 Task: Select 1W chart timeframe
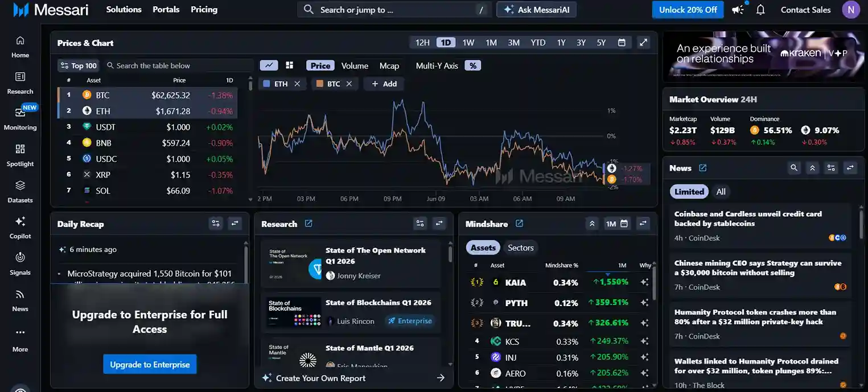click(468, 43)
